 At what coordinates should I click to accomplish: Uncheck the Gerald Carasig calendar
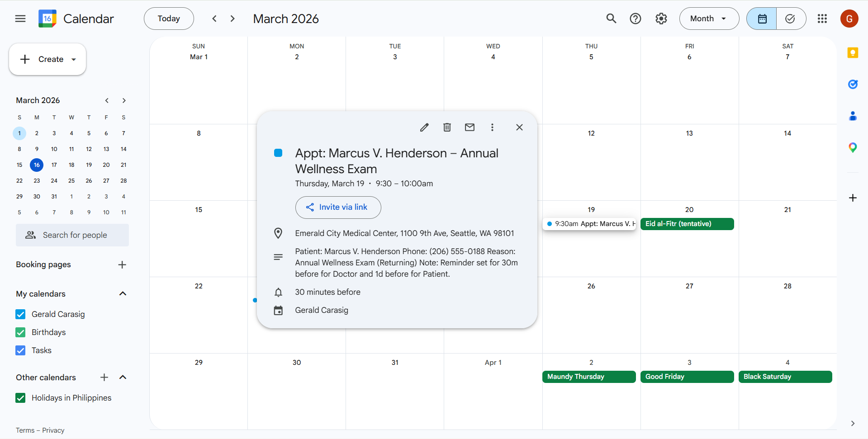(21, 314)
